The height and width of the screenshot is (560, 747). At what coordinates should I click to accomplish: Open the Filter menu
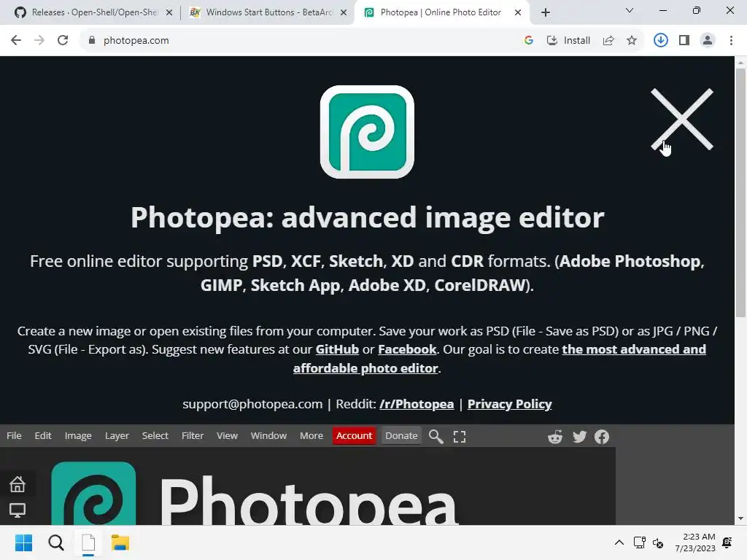tap(193, 436)
